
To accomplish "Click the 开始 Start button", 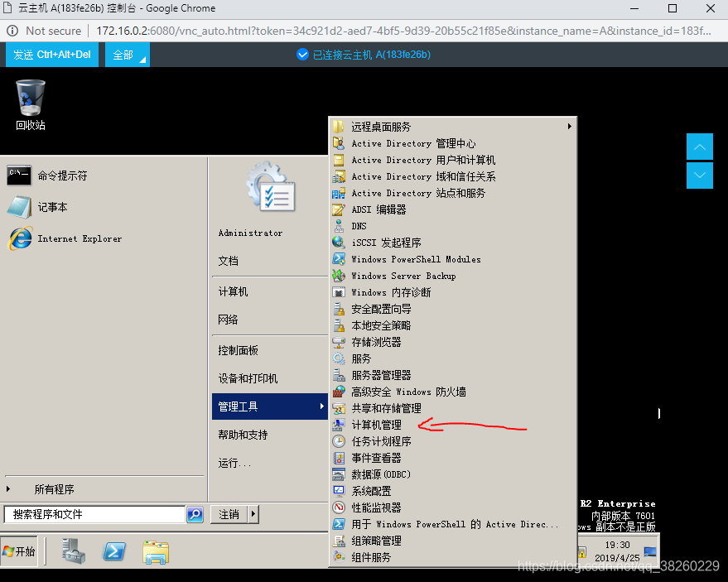I will (x=20, y=551).
